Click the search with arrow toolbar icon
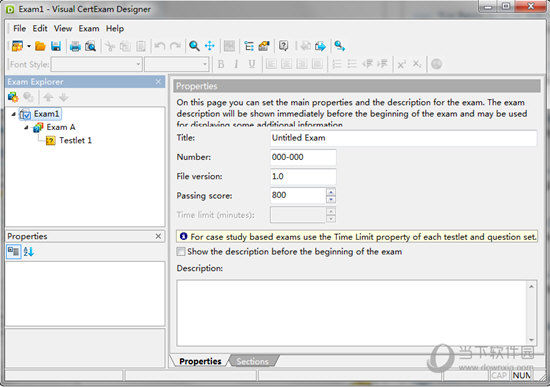Screen dimensions: 550x387 (x=339, y=46)
